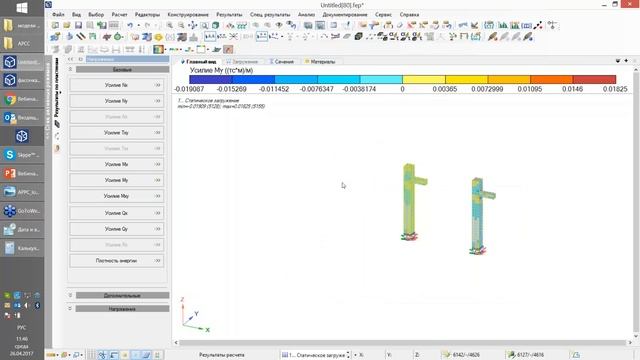Open Google Chrome from the taskbar

tap(22, 99)
